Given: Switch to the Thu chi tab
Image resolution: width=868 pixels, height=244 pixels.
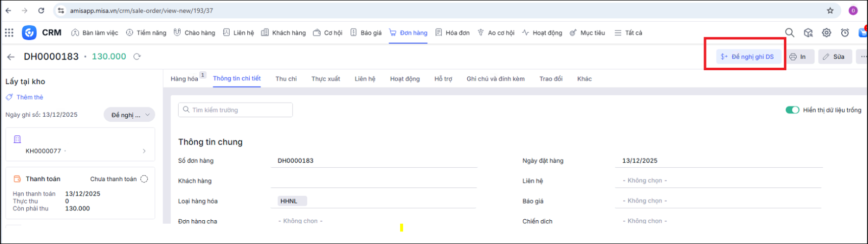Looking at the screenshot, I should [286, 79].
